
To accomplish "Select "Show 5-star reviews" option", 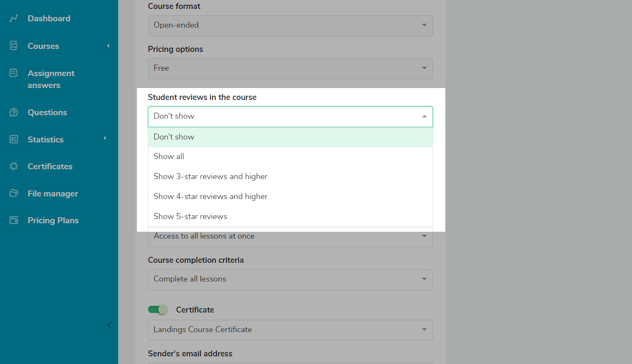I will coord(191,216).
